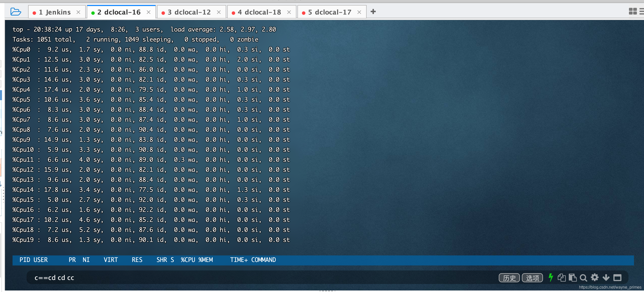Switch to the dclocal-12 tab
This screenshot has height=292, width=644.
189,12
